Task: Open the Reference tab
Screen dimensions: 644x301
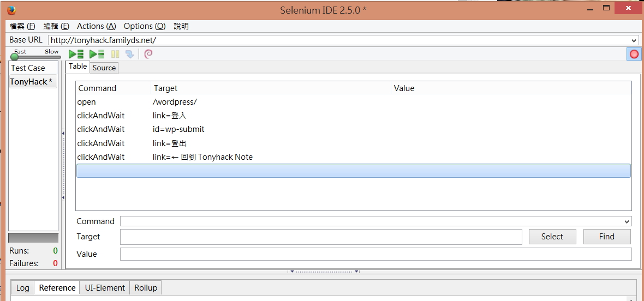Action: [57, 288]
